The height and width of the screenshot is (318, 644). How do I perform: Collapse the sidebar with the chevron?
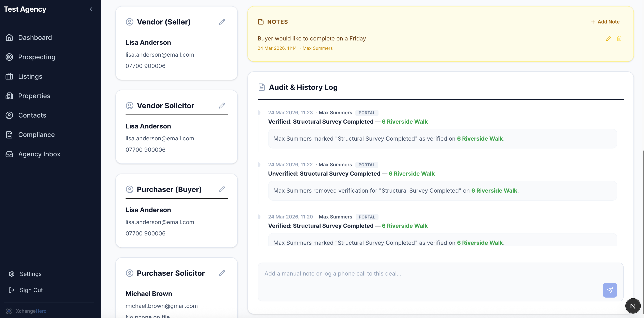(91, 9)
